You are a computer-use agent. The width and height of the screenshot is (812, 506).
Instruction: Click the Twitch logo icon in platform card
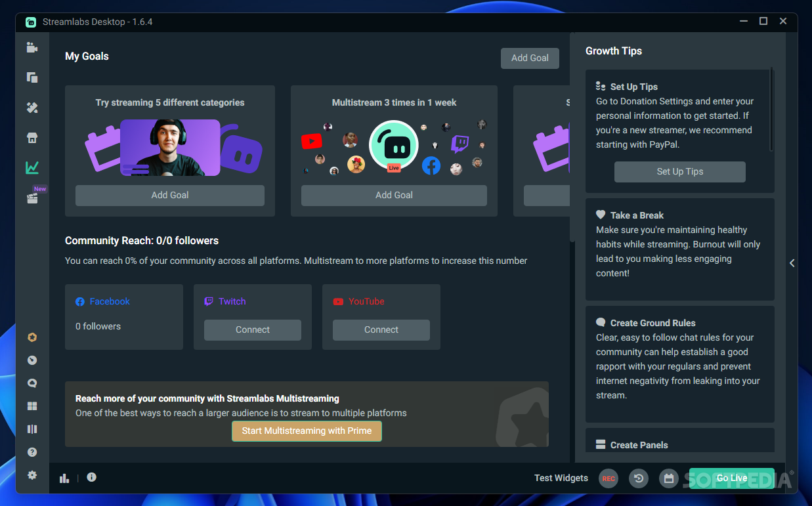209,302
